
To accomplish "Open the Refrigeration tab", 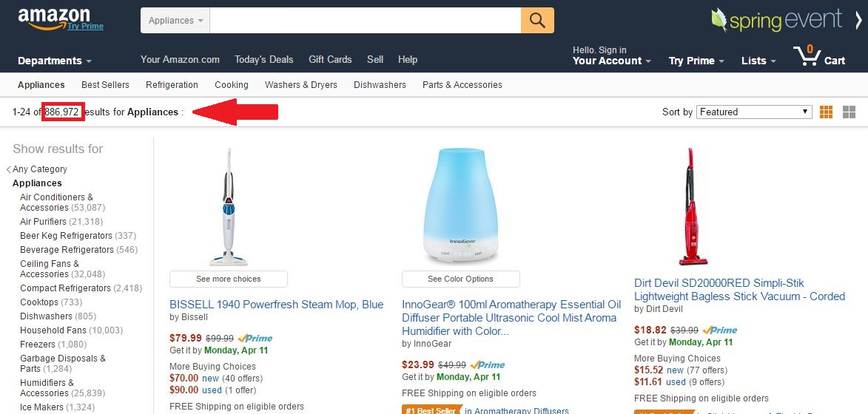I will coord(172,85).
